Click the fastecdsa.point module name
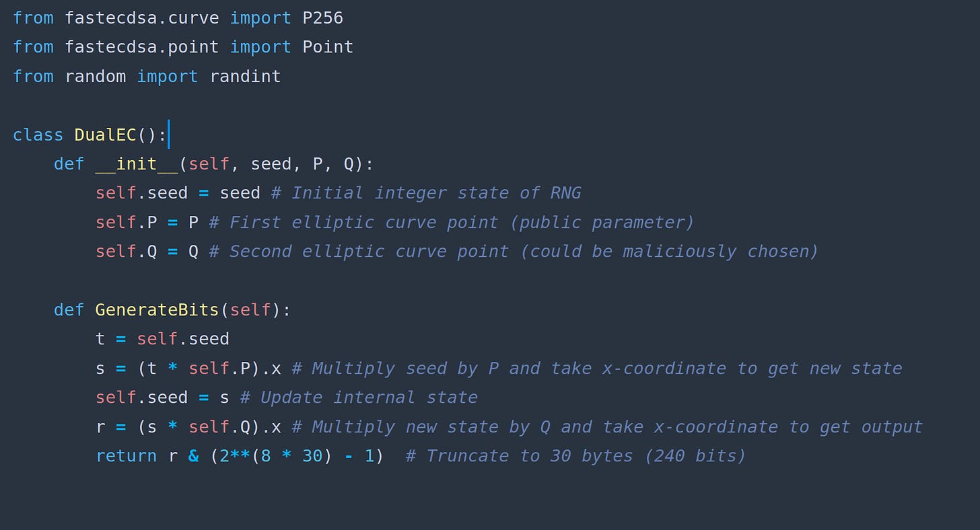This screenshot has height=530, width=980. click(141, 47)
